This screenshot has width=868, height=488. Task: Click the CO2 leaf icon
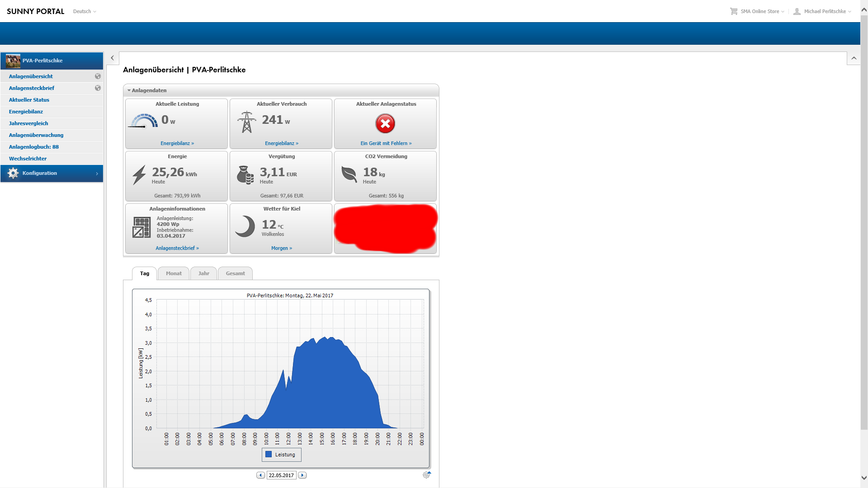click(349, 174)
